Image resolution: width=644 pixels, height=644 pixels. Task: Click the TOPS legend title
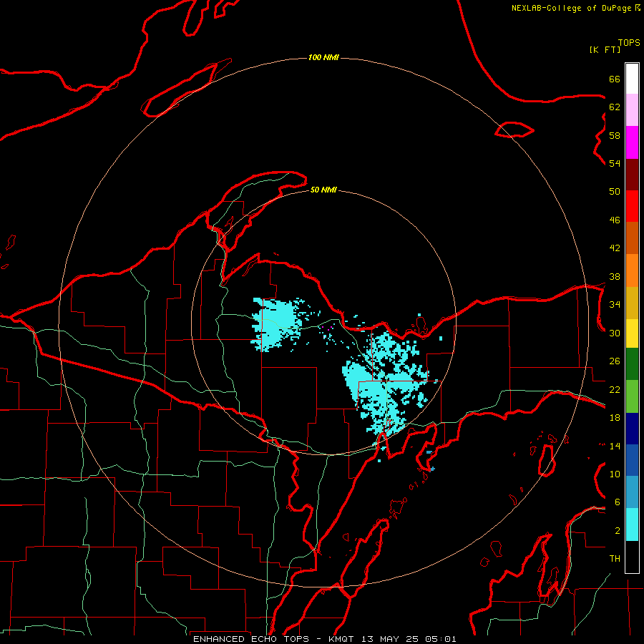point(629,43)
